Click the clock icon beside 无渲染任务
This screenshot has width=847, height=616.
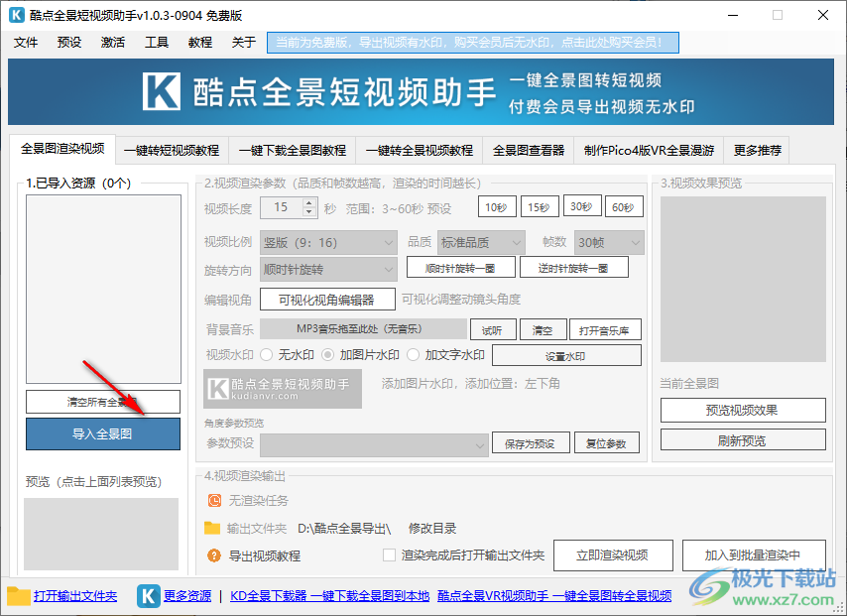click(x=213, y=500)
